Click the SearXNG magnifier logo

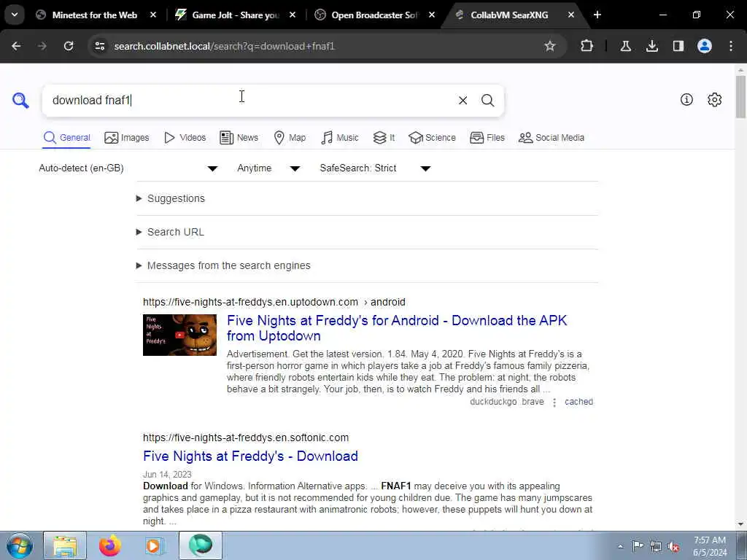(x=20, y=101)
